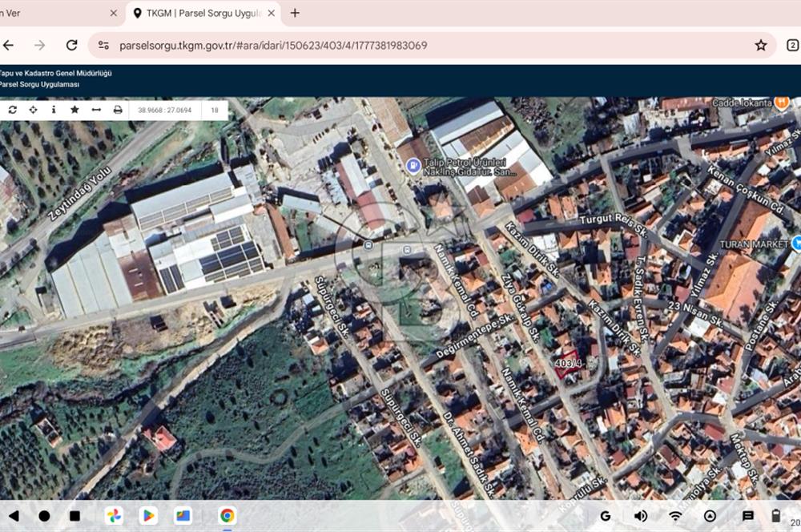The height and width of the screenshot is (532, 801).
Task: Reload the page in Chrome
Action: (71, 46)
